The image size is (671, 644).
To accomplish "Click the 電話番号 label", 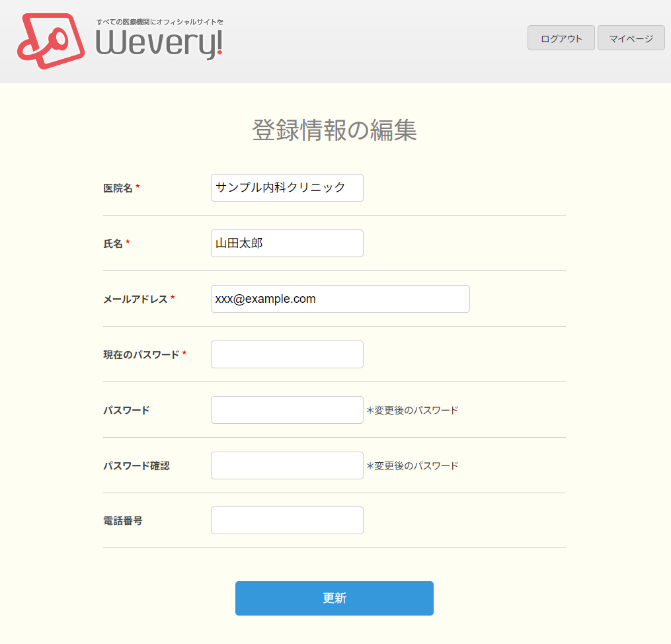I will click(x=123, y=521).
